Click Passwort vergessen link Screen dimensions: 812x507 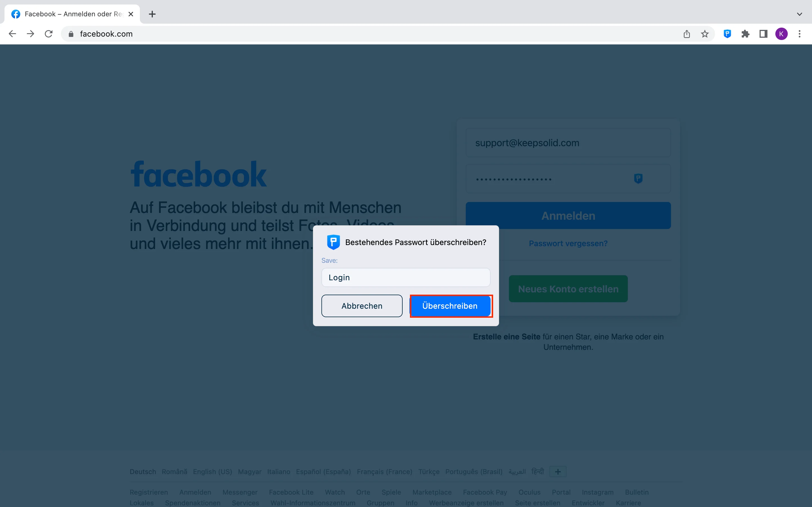568,243
